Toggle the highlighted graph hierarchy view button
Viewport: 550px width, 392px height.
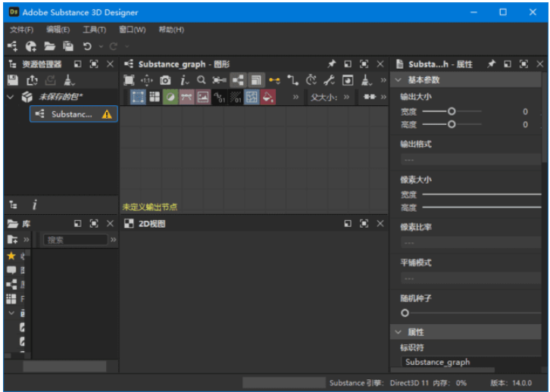238,80
